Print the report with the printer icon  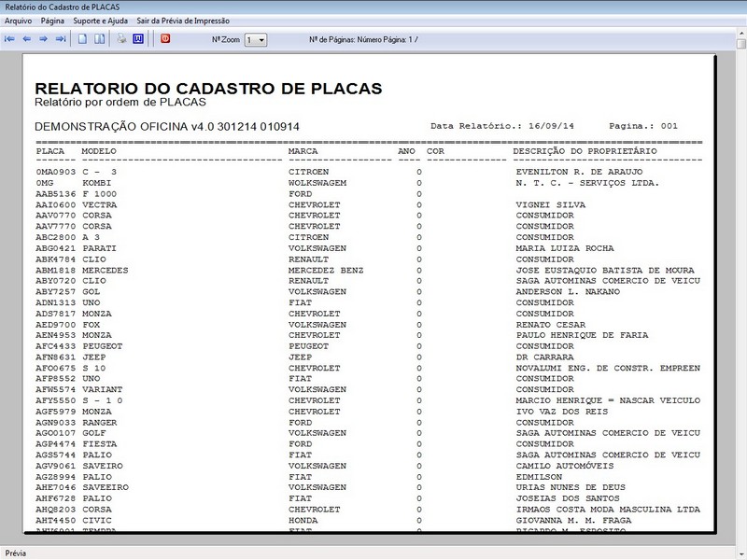121,39
